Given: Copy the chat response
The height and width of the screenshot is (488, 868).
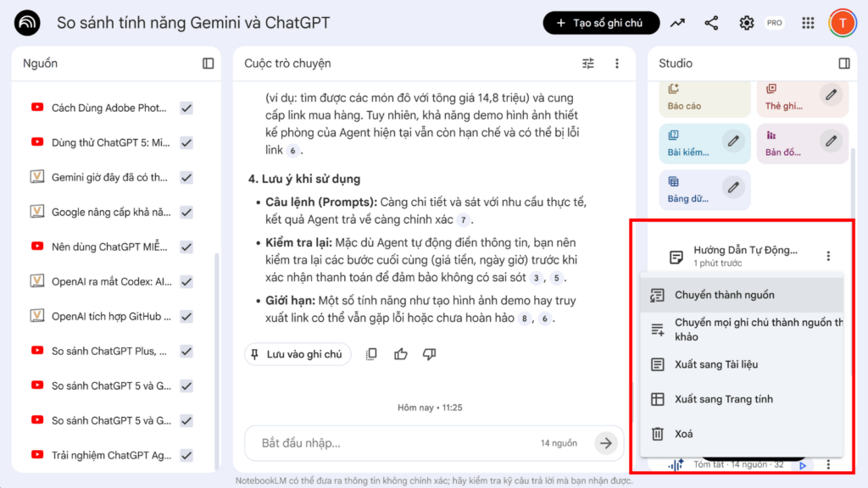Looking at the screenshot, I should coord(371,354).
